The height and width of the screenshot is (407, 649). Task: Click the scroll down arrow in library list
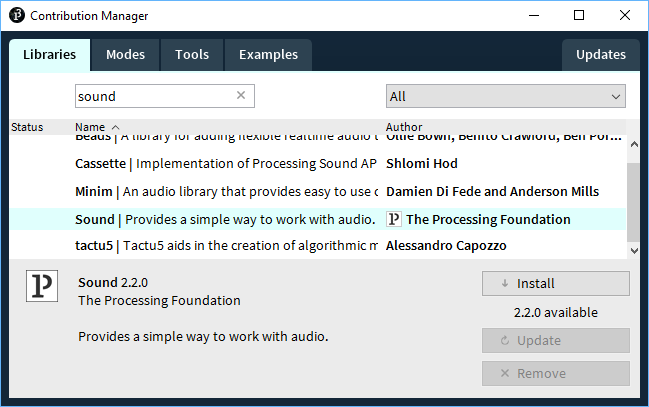[632, 250]
